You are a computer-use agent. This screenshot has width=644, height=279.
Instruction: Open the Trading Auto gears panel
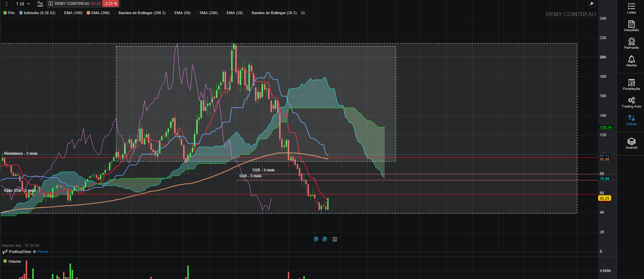click(x=631, y=102)
